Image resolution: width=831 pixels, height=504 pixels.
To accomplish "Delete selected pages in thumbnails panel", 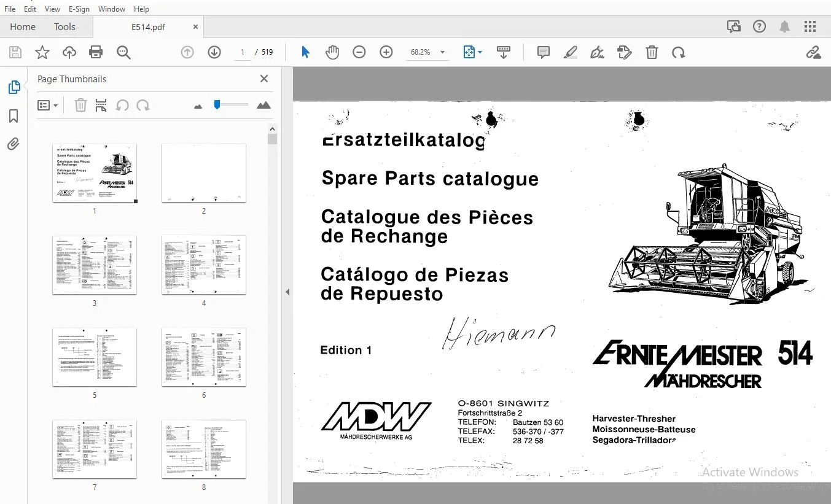I will coord(80,106).
